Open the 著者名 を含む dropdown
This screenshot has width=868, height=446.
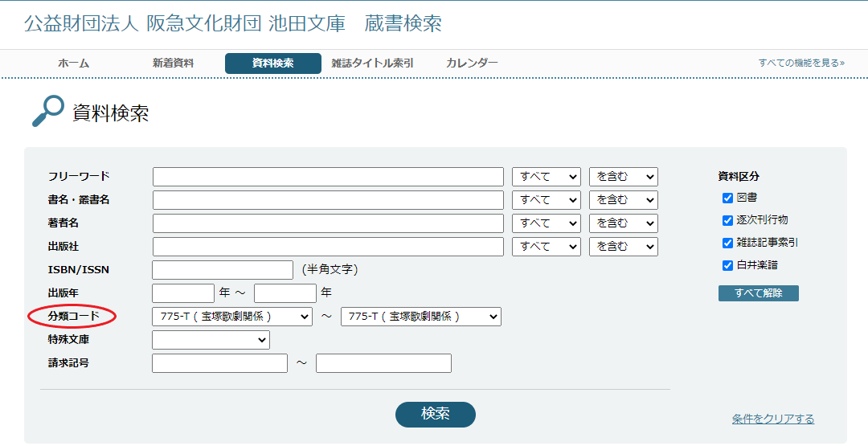click(624, 223)
